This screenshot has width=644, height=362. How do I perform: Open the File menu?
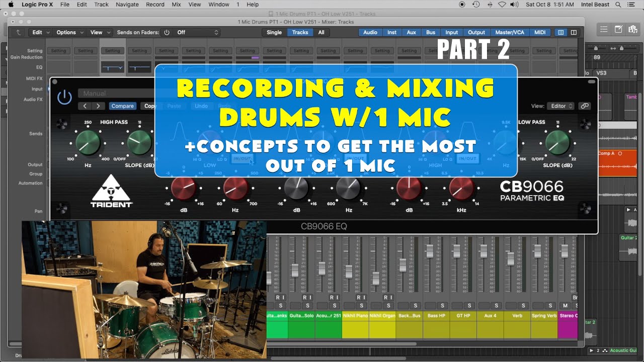click(65, 5)
